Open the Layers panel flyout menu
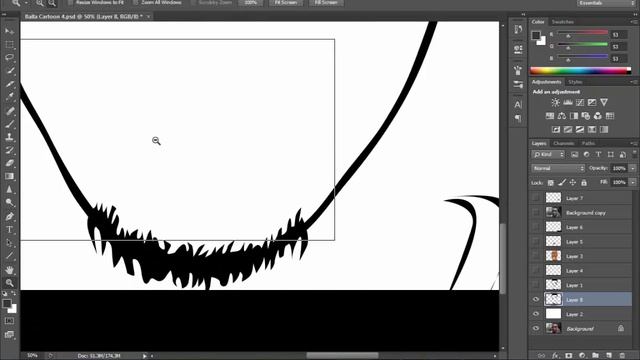Viewport: 640px width, 360px height. click(633, 143)
